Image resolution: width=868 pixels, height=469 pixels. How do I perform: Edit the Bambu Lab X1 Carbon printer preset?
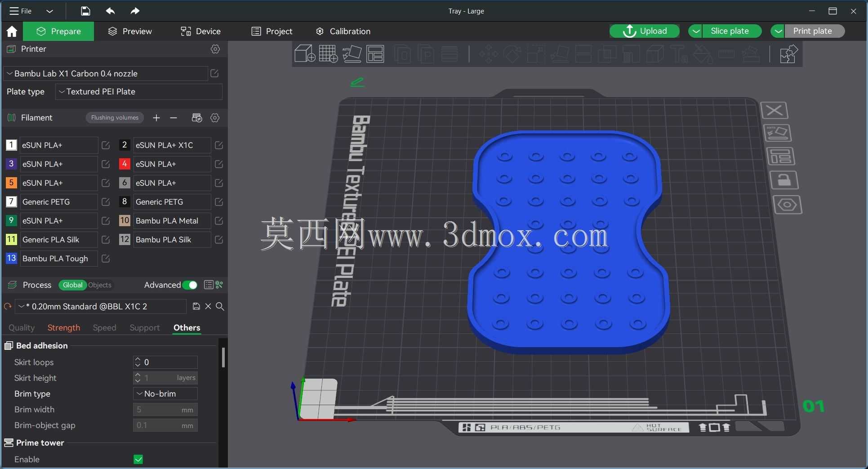[214, 73]
